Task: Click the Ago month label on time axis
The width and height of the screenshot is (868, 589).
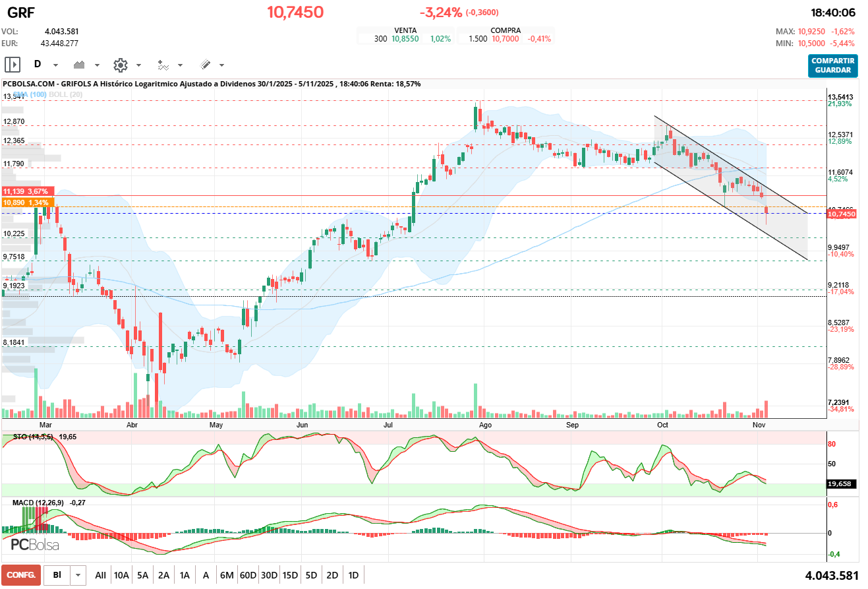Action: pyautogui.click(x=485, y=425)
